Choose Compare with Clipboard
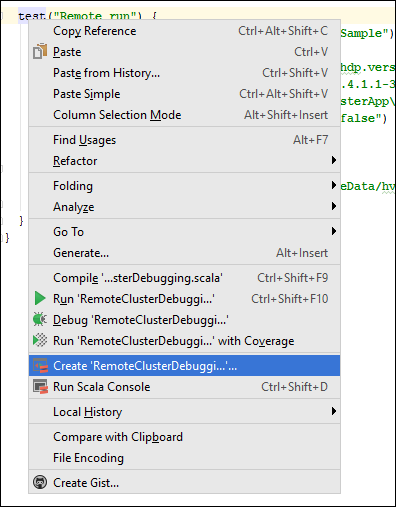 pyautogui.click(x=184, y=437)
